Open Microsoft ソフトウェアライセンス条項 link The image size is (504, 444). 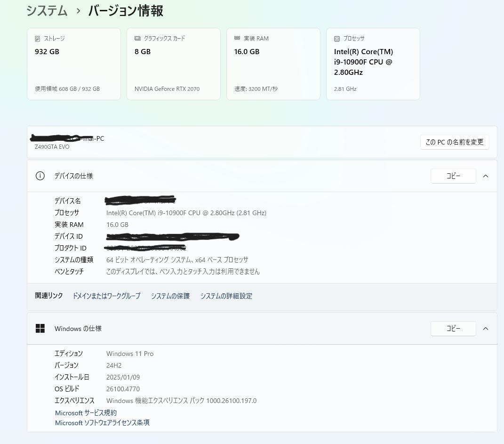coord(102,422)
